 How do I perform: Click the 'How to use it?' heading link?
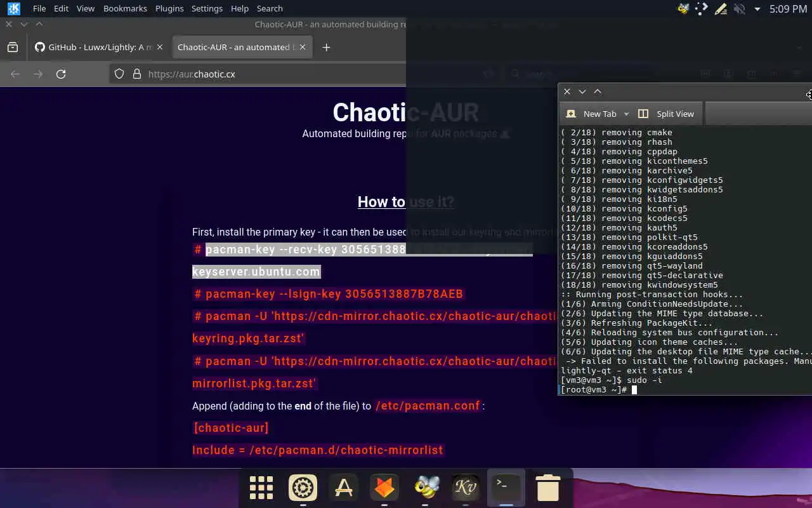click(406, 202)
